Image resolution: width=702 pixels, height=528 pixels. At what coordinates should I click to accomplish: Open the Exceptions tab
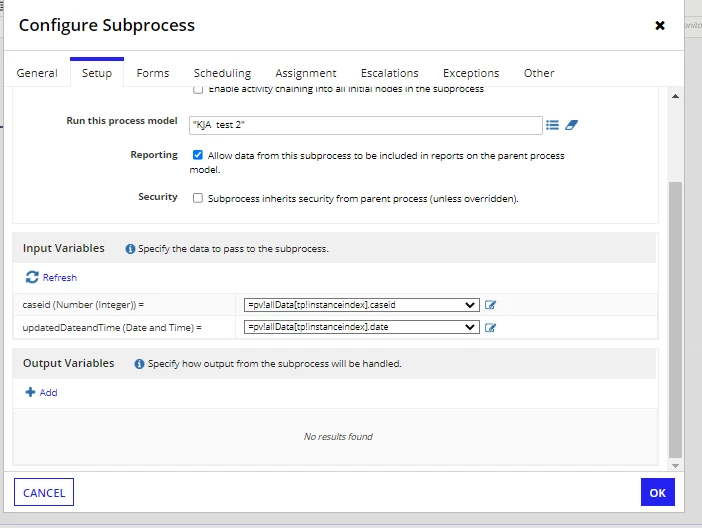[471, 73]
